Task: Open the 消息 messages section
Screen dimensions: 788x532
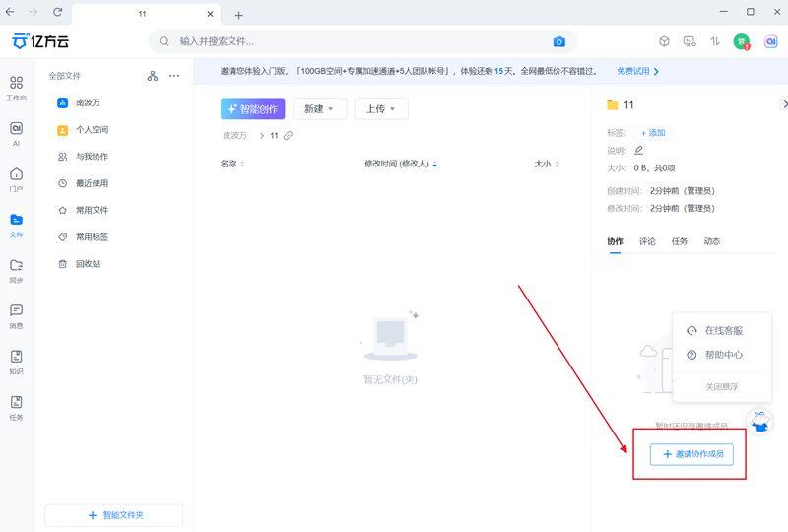Action: click(16, 315)
